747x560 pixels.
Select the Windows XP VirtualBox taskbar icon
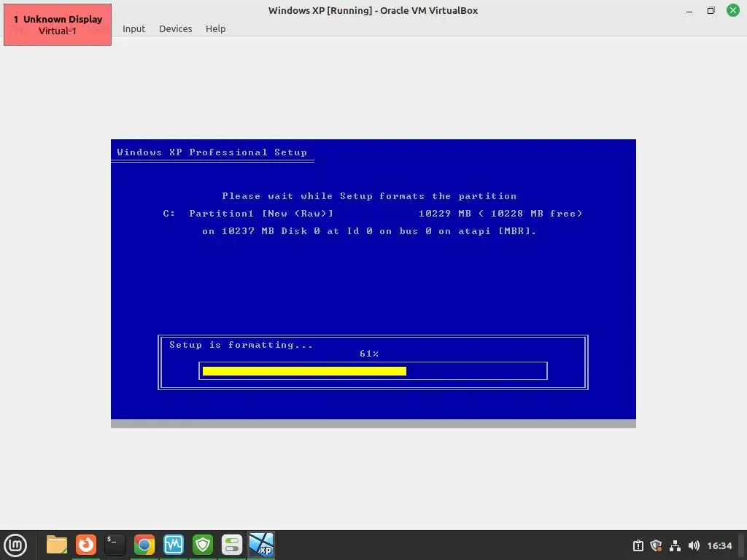point(262,545)
